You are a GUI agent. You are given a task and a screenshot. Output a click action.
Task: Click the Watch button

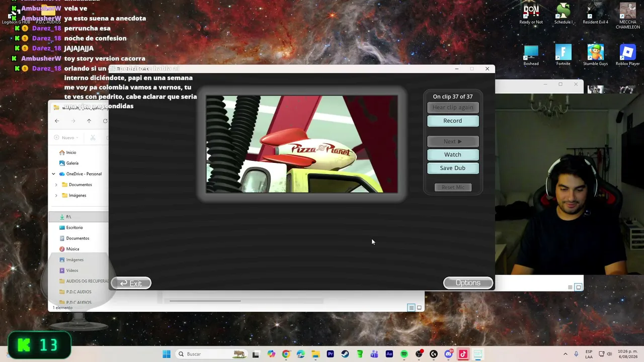pos(453,154)
